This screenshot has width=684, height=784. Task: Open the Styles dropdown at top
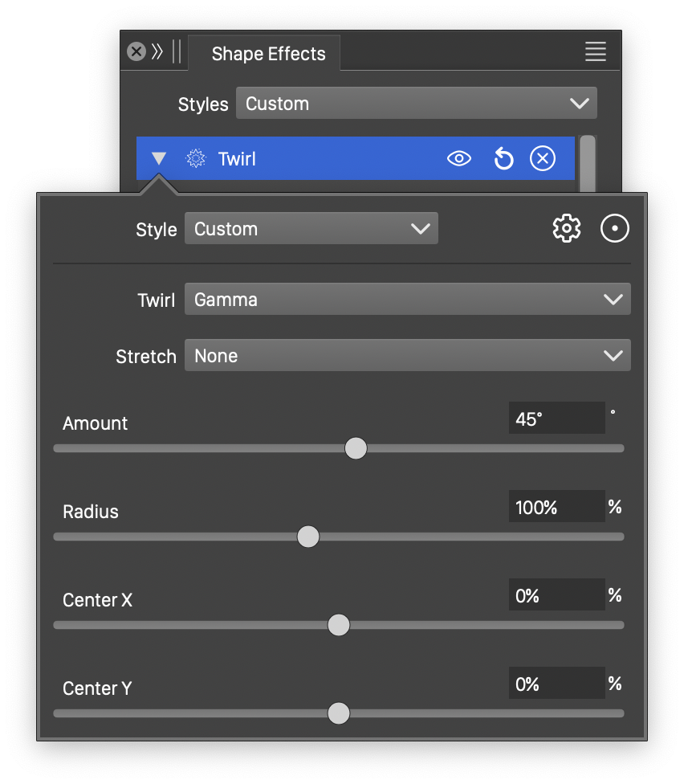point(416,104)
